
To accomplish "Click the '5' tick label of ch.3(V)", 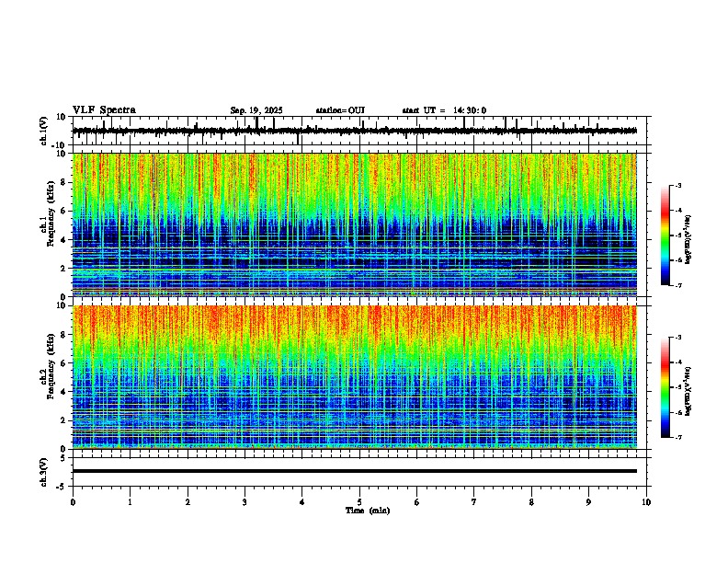I will tap(63, 457).
